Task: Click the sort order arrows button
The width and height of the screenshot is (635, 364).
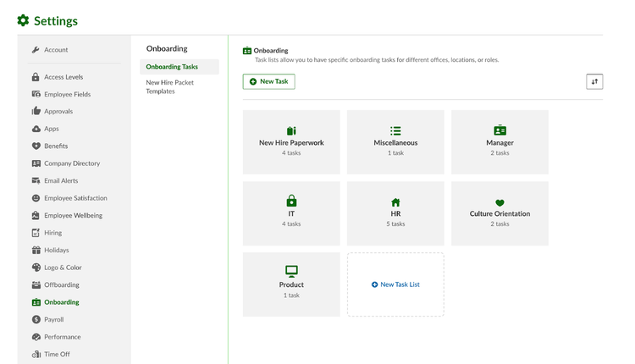Action: 594,81
